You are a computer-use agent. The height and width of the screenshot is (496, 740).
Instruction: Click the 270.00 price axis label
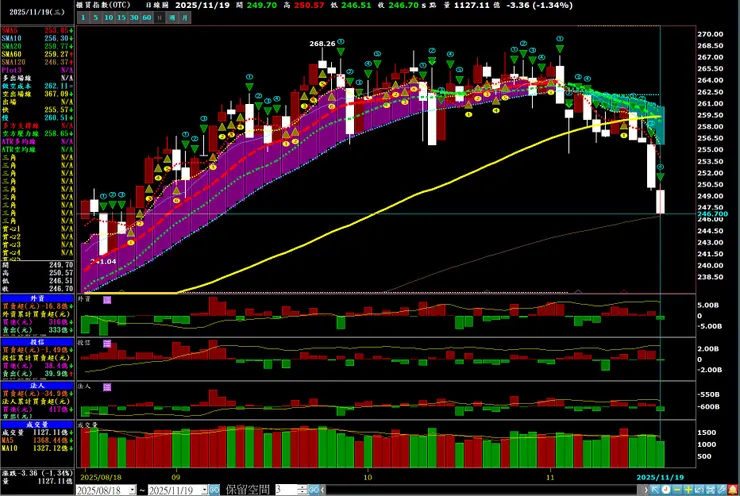tap(710, 34)
